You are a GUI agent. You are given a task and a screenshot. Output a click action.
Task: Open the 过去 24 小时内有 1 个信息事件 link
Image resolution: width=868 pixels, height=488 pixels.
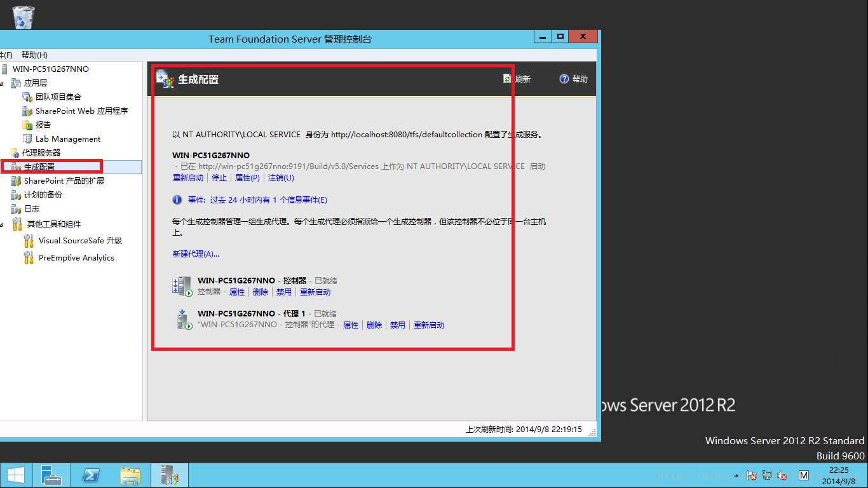[x=269, y=200]
